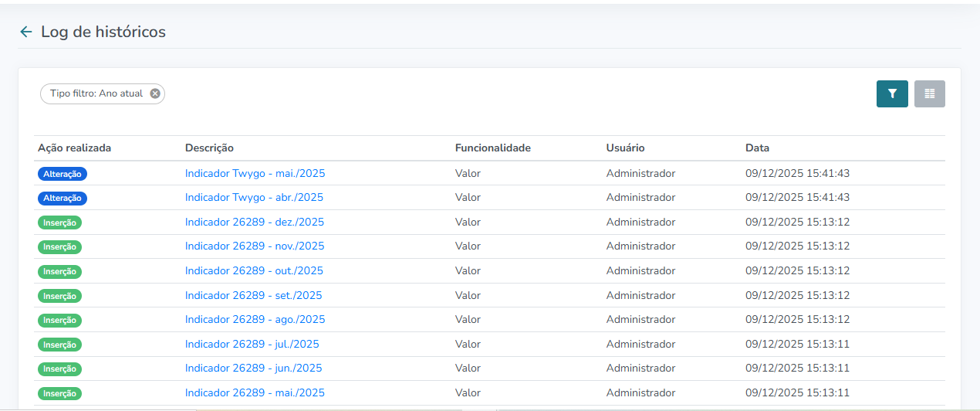980x411 pixels.
Task: Open Indicador 26289 - nov./2025 entry
Action: tap(255, 246)
